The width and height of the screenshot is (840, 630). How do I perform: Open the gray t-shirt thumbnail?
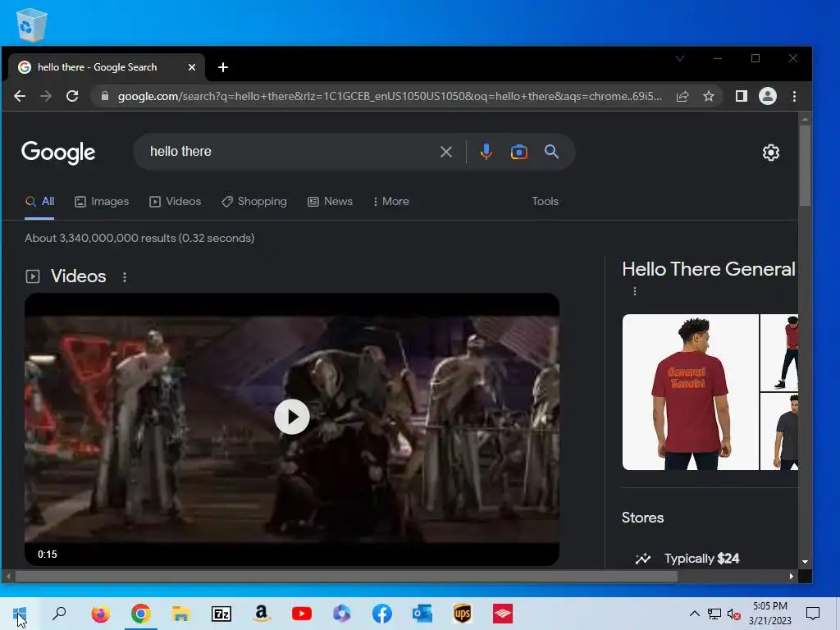(779, 431)
